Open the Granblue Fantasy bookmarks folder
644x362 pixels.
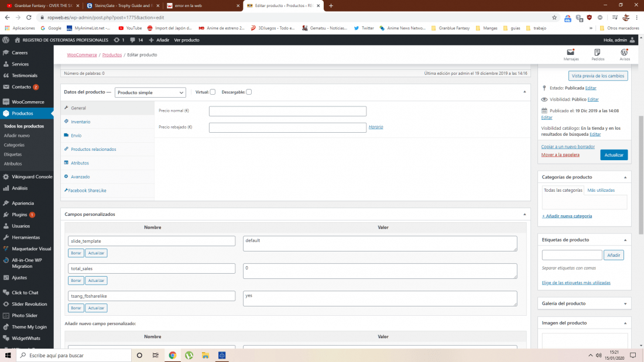point(450,28)
